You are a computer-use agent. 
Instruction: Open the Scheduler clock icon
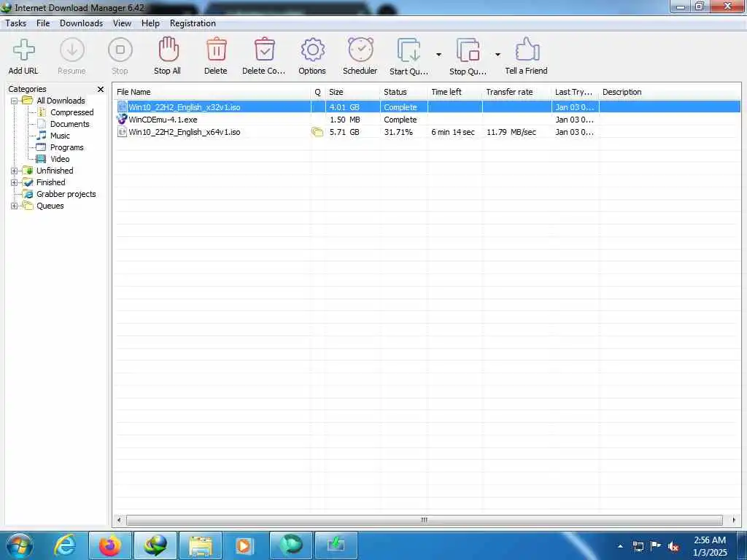coord(360,50)
